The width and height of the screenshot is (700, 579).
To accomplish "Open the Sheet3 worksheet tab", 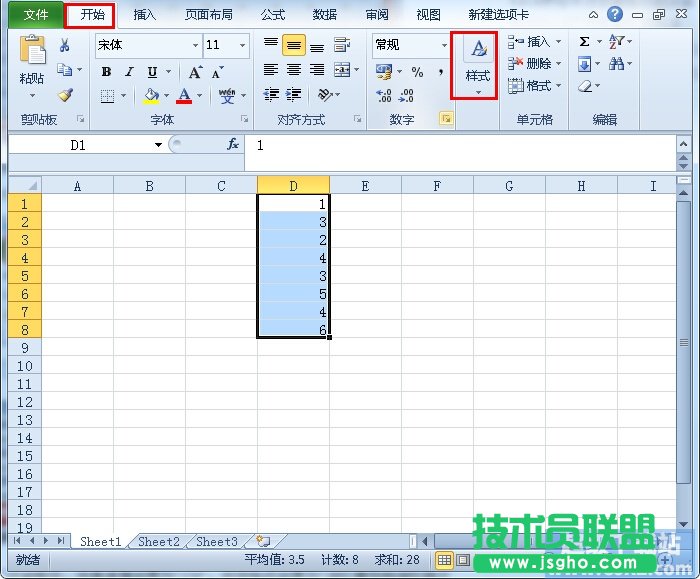I will click(217, 542).
